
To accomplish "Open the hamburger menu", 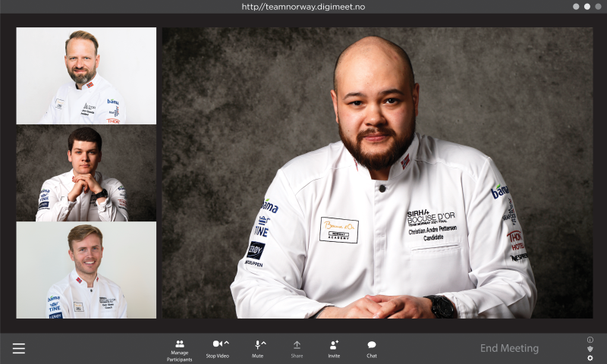I will [19, 349].
